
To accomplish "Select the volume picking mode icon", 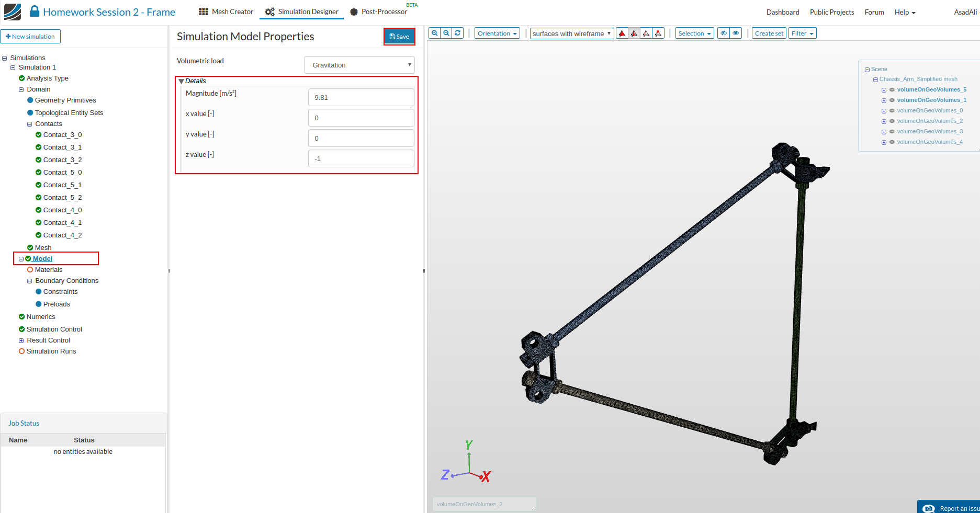I will [x=622, y=33].
